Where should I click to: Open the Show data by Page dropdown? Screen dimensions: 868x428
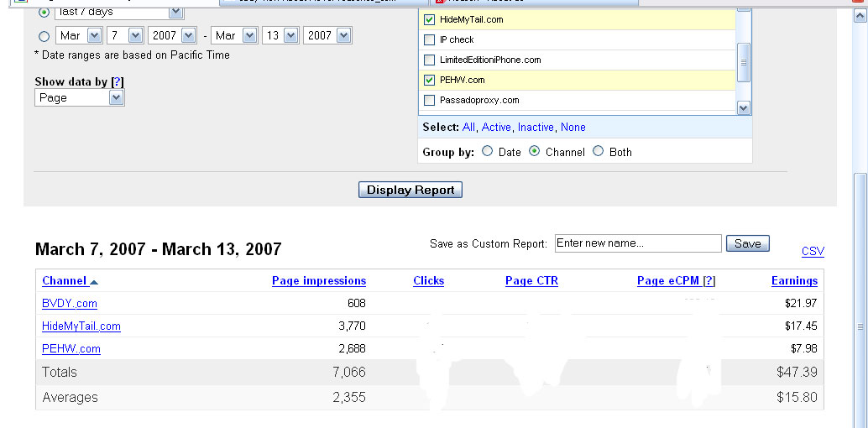(80, 98)
